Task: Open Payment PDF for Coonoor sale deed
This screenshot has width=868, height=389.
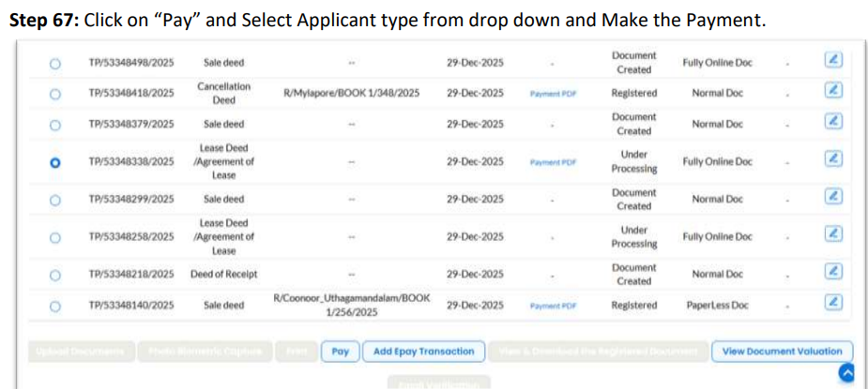Action: 553,306
